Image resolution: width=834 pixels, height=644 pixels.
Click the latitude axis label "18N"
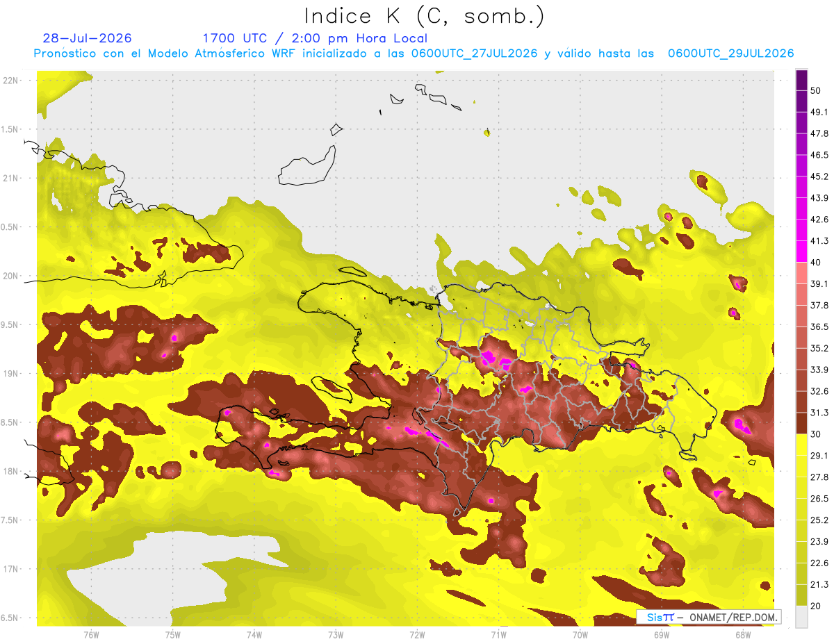click(12, 472)
